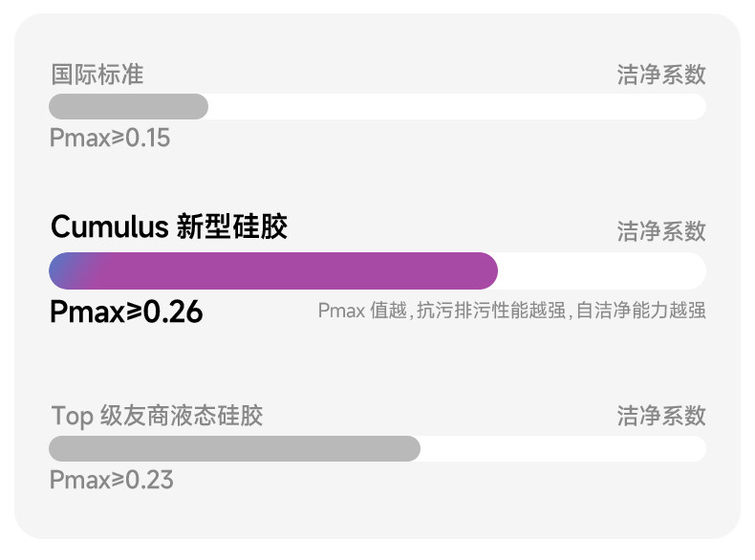This screenshot has height=560, width=755.
Task: Click purple filled portion of Cumulus bar
Action: click(289, 270)
